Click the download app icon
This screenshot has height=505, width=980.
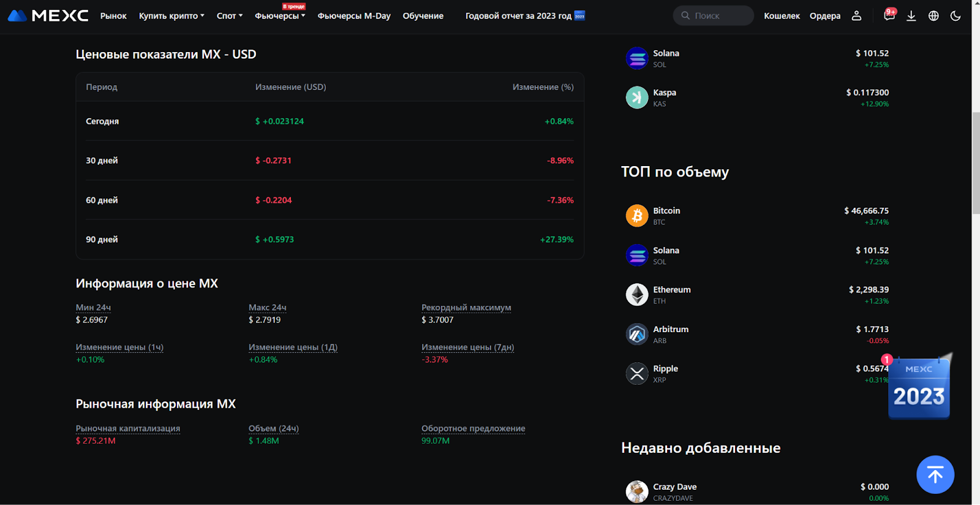pos(911,16)
